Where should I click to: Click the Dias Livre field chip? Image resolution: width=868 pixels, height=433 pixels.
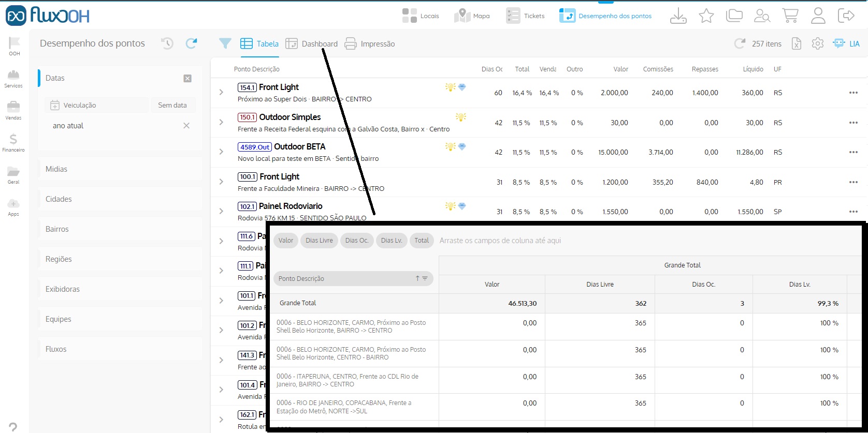pyautogui.click(x=319, y=241)
